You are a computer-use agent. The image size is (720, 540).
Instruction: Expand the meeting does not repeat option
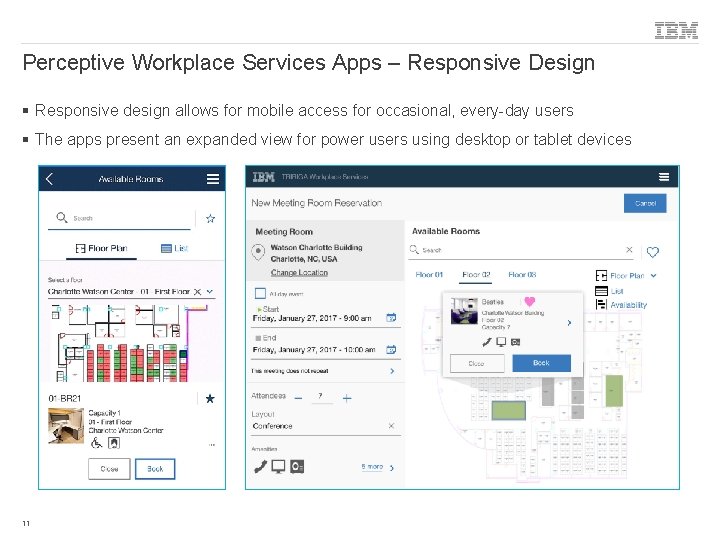(392, 371)
